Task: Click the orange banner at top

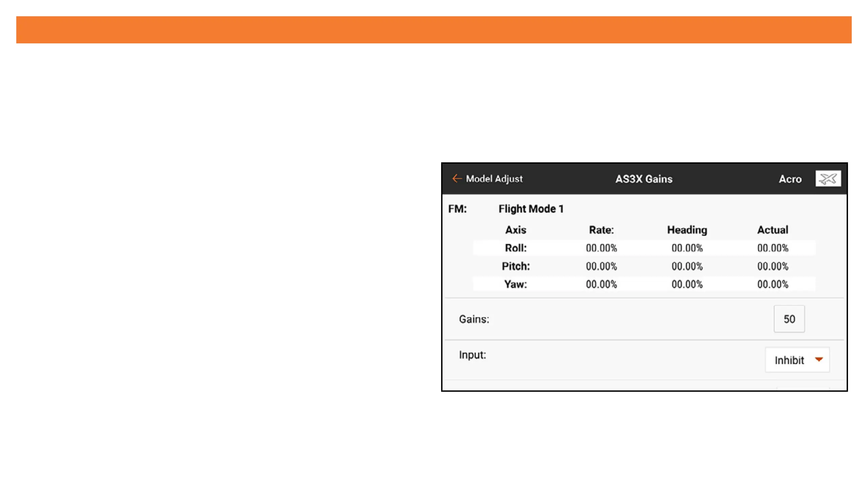Action: tap(434, 30)
